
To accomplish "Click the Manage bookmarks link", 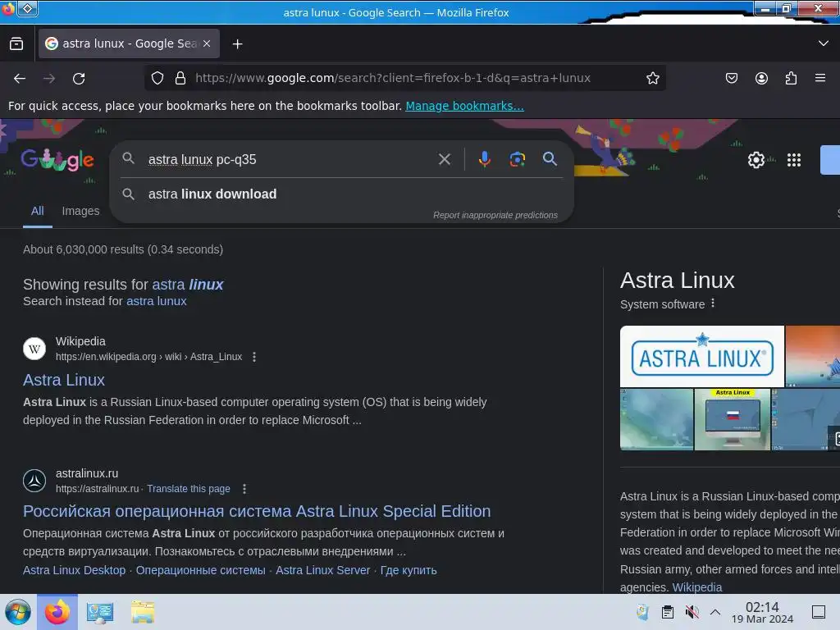I will 464,106.
